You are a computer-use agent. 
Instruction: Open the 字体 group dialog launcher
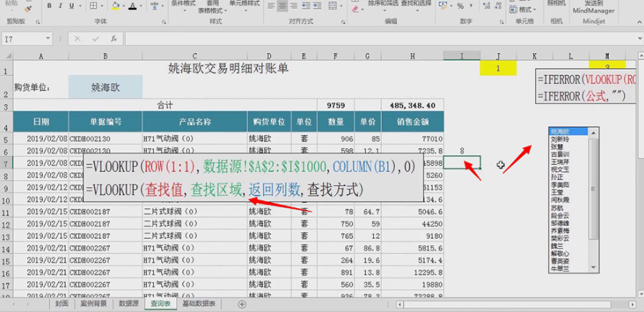[x=164, y=22]
